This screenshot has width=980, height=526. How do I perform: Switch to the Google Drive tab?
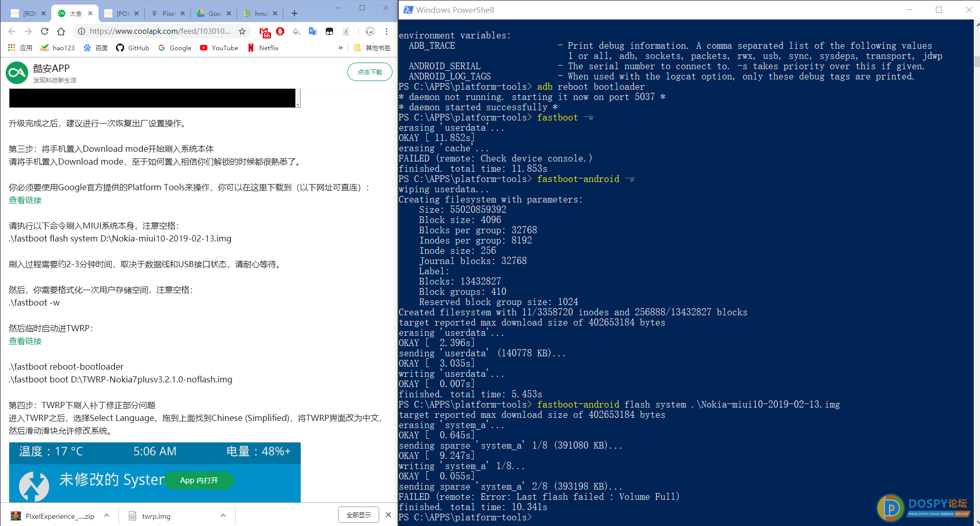pyautogui.click(x=210, y=13)
